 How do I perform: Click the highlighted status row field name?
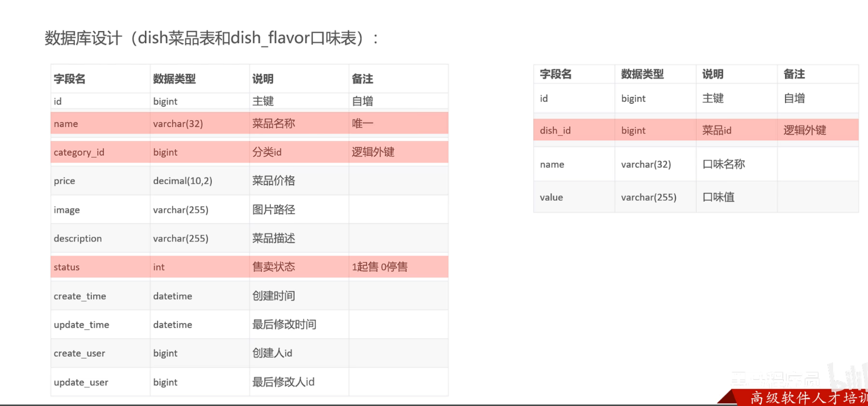point(67,267)
